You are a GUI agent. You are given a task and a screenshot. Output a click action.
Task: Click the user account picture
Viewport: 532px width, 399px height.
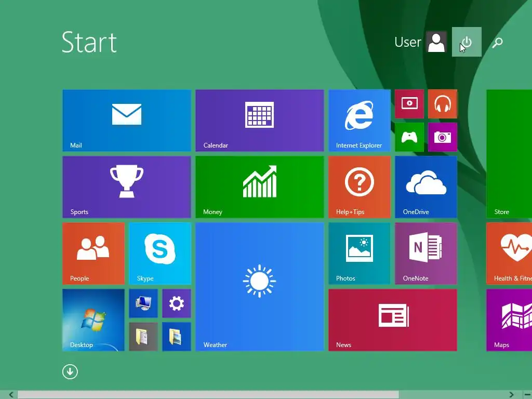coord(436,42)
